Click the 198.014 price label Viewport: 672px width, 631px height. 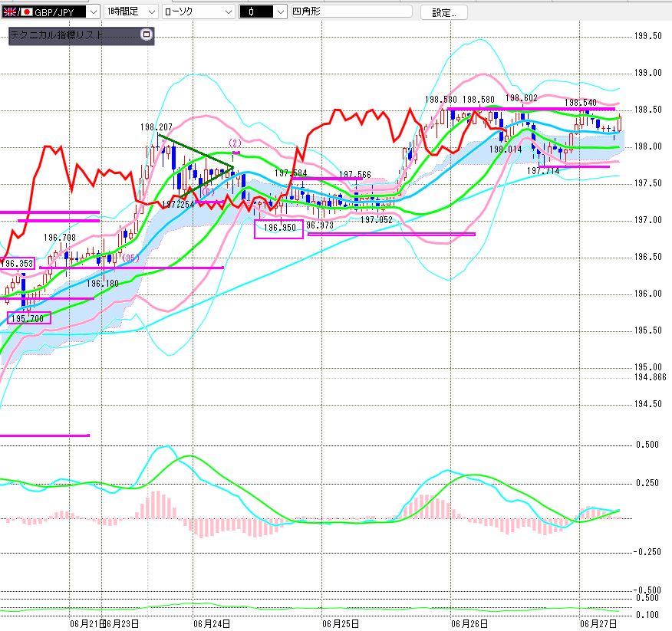click(x=506, y=149)
